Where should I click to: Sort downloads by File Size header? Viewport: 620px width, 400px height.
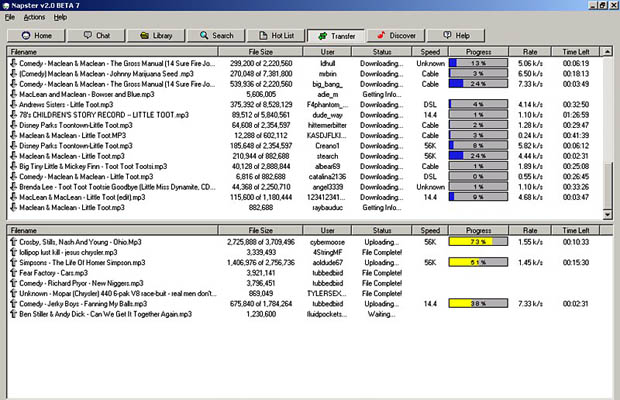point(261,52)
